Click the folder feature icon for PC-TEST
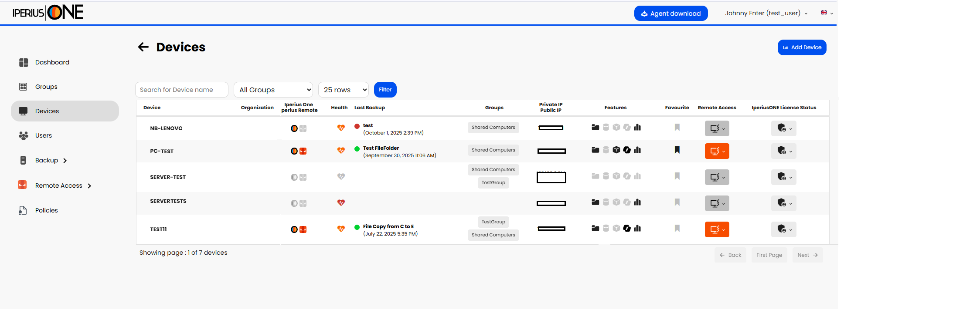The width and height of the screenshot is (980, 310). tap(595, 150)
